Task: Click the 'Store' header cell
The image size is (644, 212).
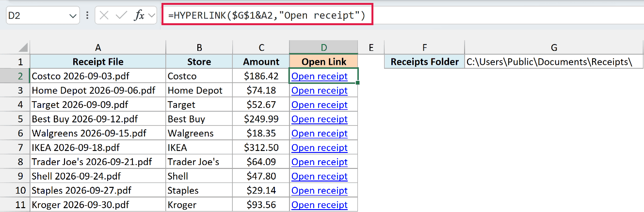Action: coord(199,61)
